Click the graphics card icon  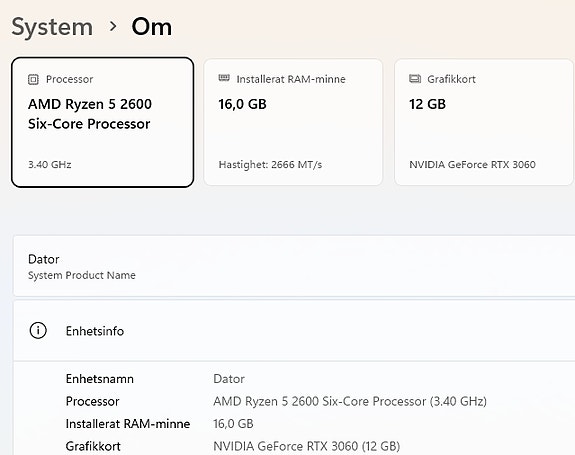tap(415, 78)
